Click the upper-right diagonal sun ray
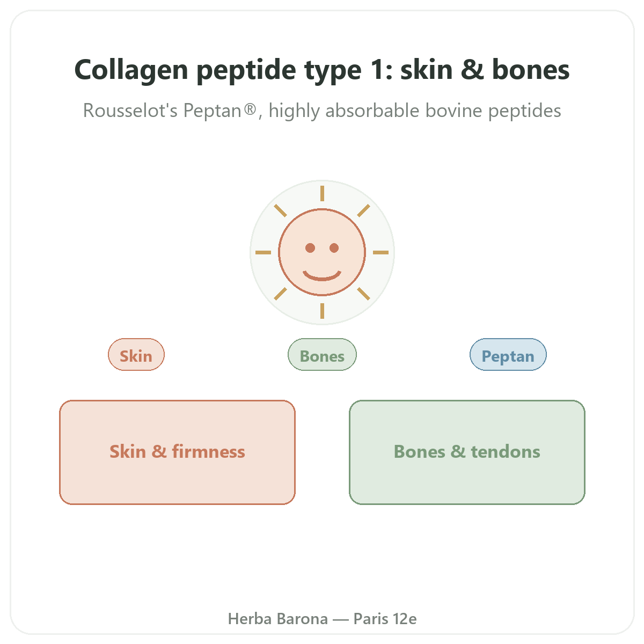The image size is (644, 644). pos(364,210)
